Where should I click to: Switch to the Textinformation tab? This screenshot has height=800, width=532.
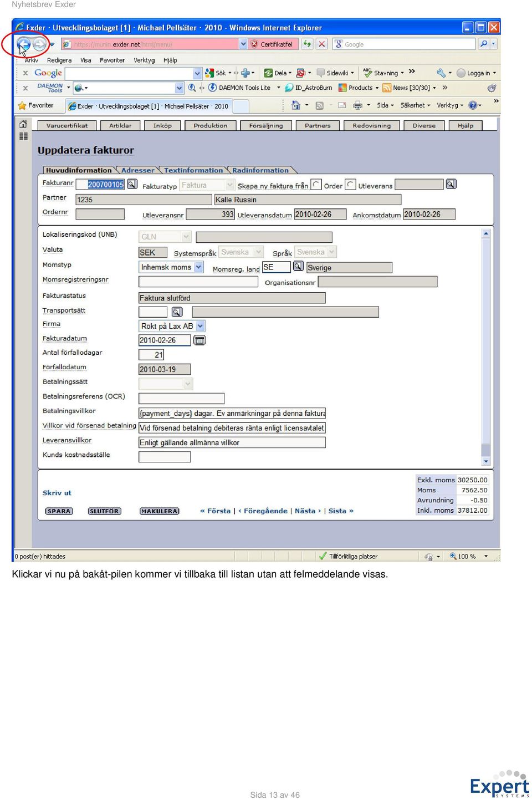pos(193,170)
